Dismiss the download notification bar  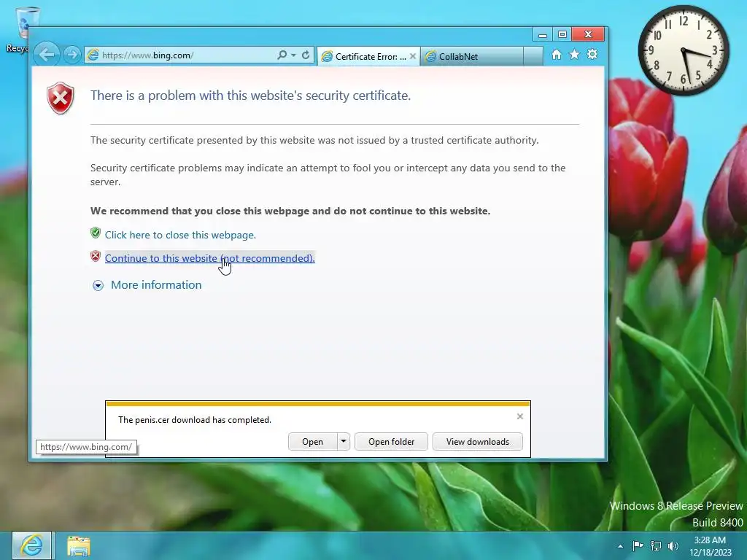[519, 416]
